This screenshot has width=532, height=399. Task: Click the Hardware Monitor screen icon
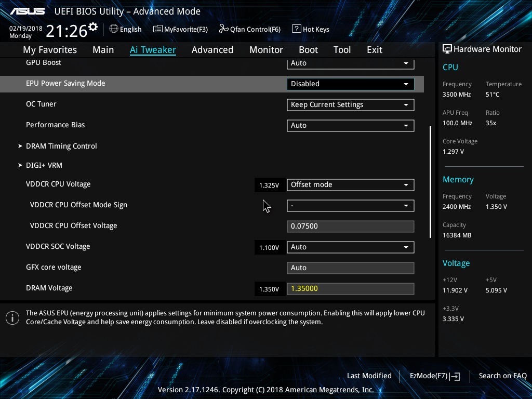point(447,49)
